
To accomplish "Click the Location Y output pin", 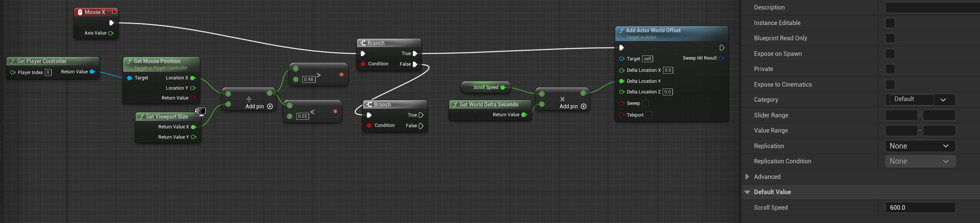I will (x=193, y=88).
